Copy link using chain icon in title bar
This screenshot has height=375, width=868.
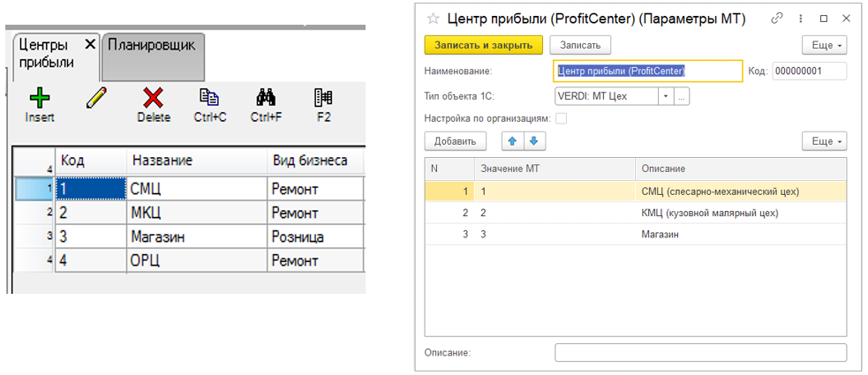coord(777,18)
